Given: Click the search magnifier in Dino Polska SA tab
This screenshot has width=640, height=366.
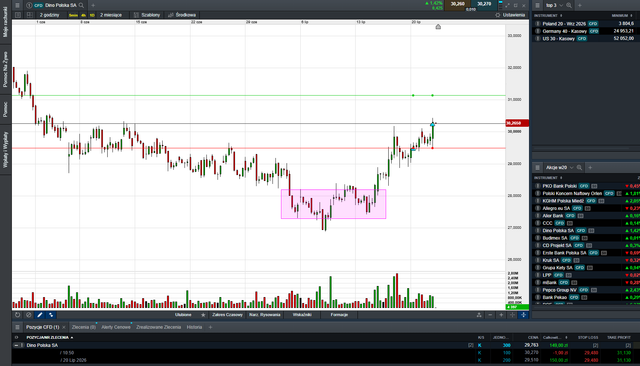Looking at the screenshot, I should [81, 5].
